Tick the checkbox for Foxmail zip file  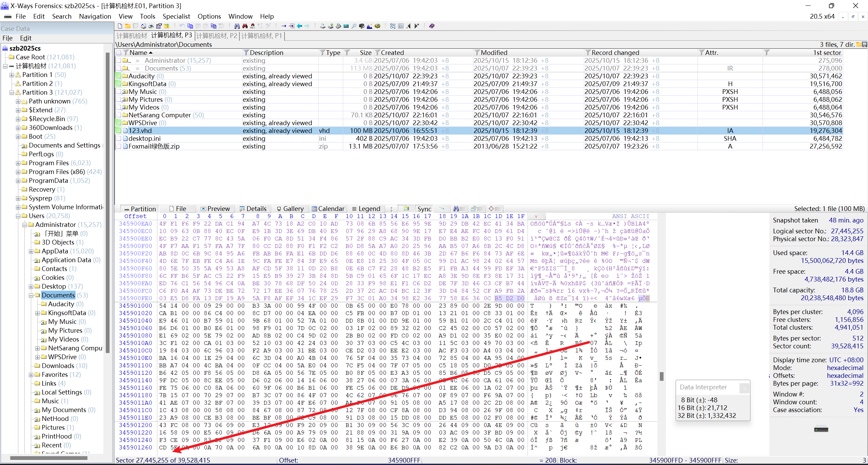pyautogui.click(x=119, y=146)
